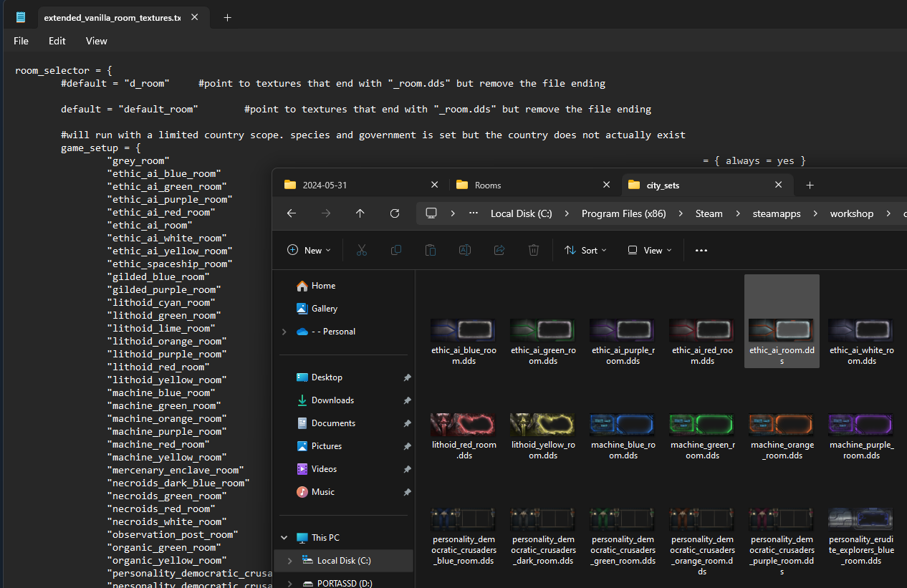Open the Edit menu in Notepad
The image size is (907, 588).
[57, 41]
